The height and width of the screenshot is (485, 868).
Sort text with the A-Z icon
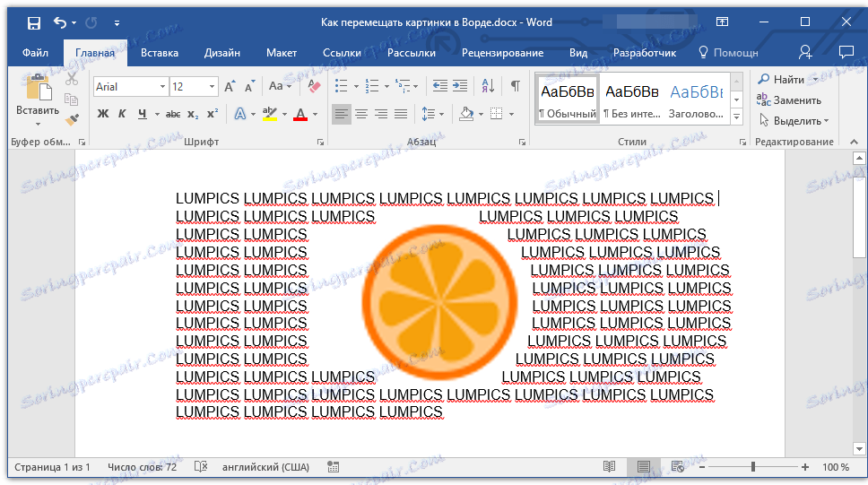tap(488, 86)
